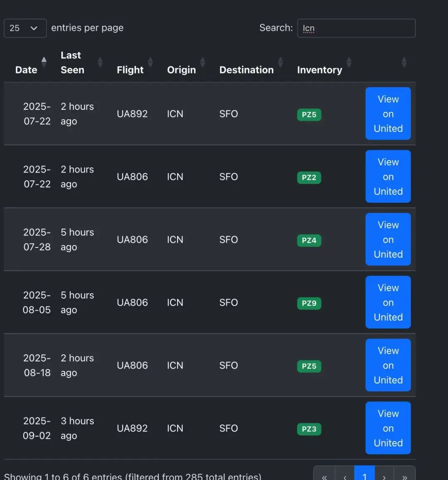Image resolution: width=448 pixels, height=480 pixels.
Task: Click the Destination column header
Action: pos(246,70)
